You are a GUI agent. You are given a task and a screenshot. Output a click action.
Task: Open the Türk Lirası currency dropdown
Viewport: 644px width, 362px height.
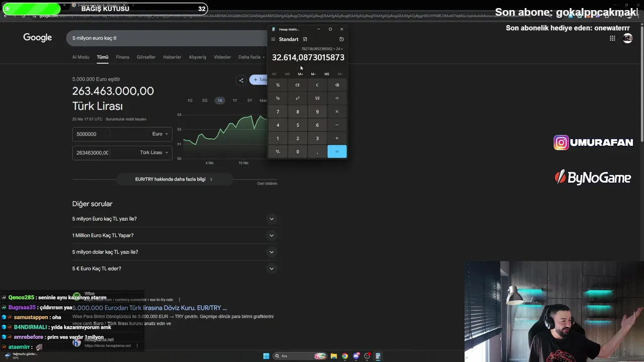pyautogui.click(x=154, y=153)
